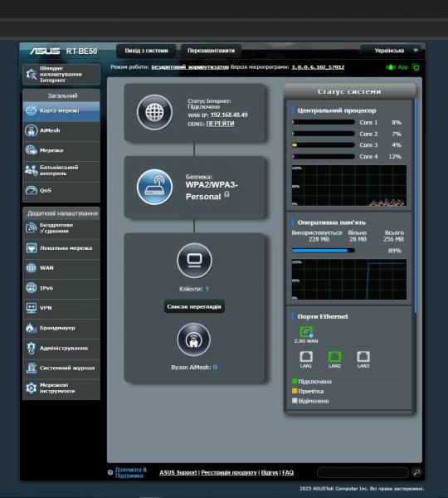The width and height of the screenshot is (448, 498).
Task: Click the Core 4 usage bar
Action: 323,157
